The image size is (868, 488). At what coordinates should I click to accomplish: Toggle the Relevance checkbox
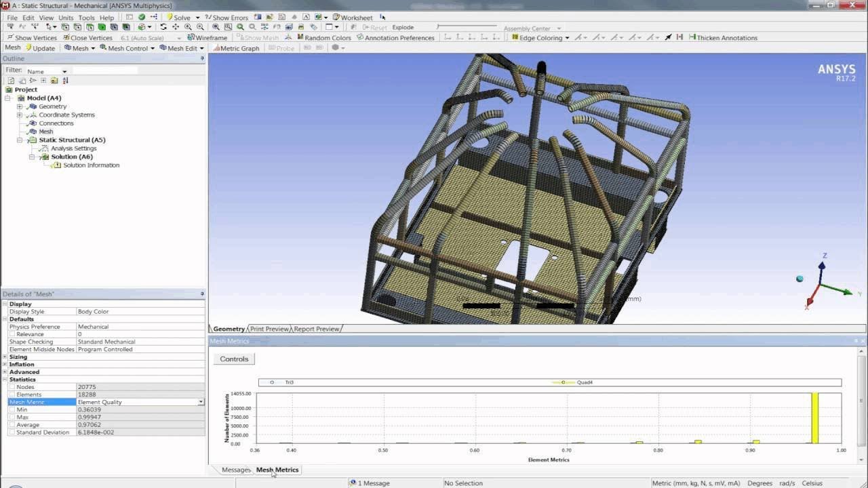pos(12,334)
